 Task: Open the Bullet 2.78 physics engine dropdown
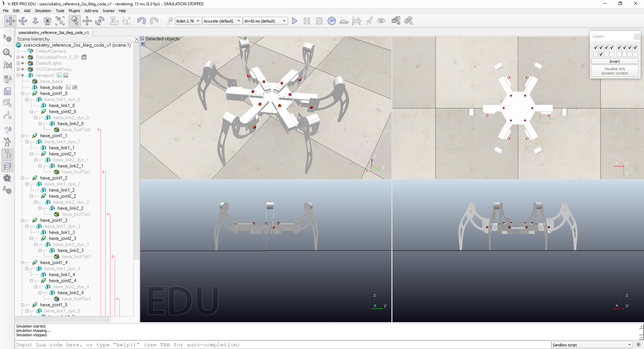[188, 21]
